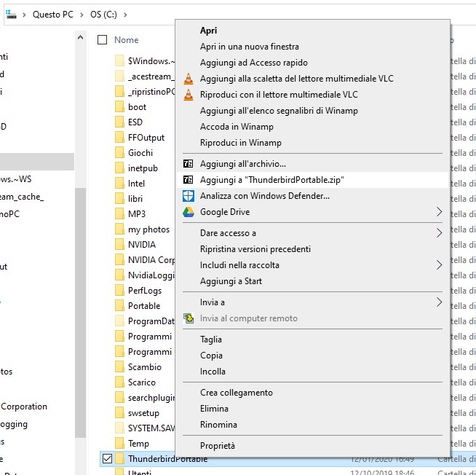The image size is (476, 475).
Task: Click the navigation pane scrollbar thumb
Action: (x=81, y=313)
